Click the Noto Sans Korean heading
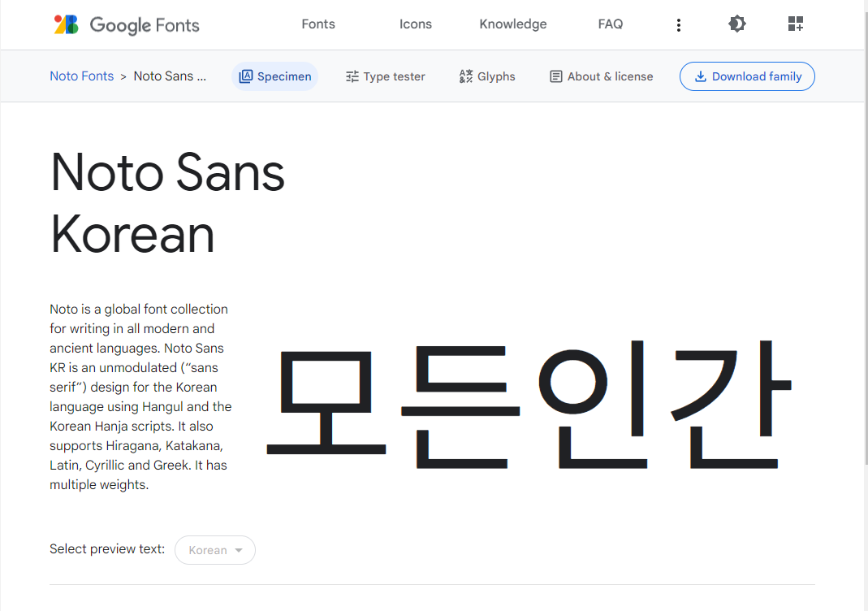The width and height of the screenshot is (868, 611). (167, 203)
